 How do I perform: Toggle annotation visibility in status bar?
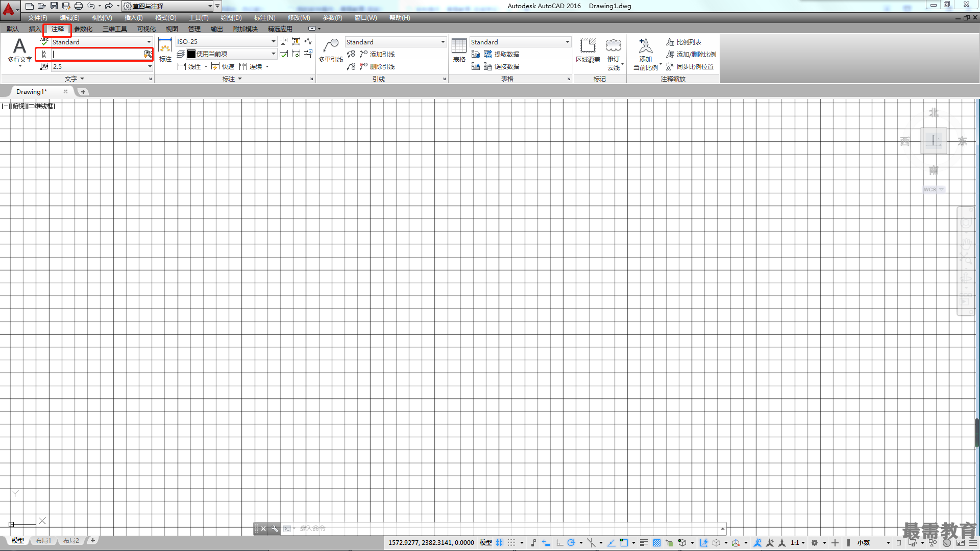[757, 543]
